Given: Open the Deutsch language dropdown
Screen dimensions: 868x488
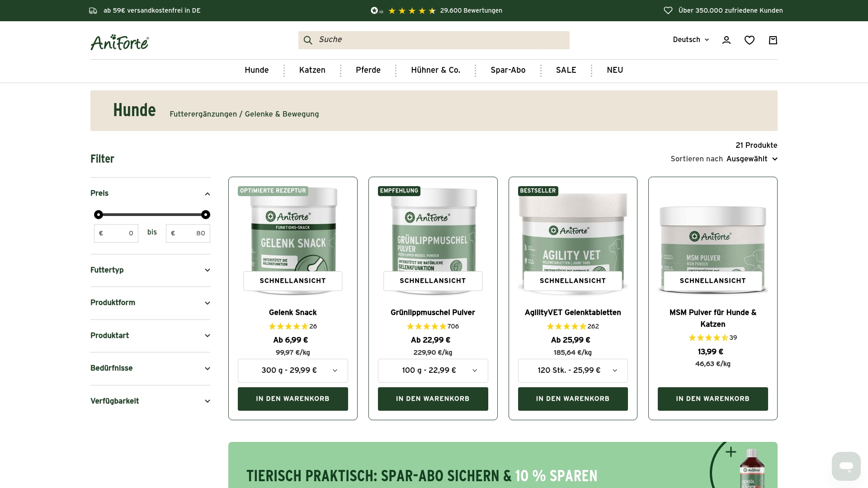Looking at the screenshot, I should 690,40.
